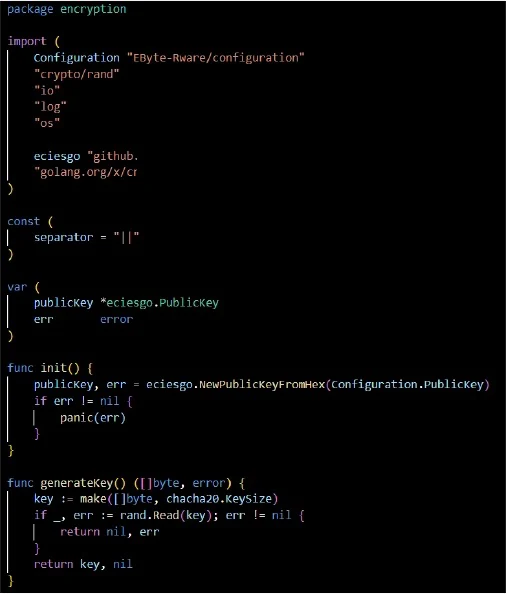Click the generateKey function name
This screenshot has height=594, width=506.
click(77, 483)
